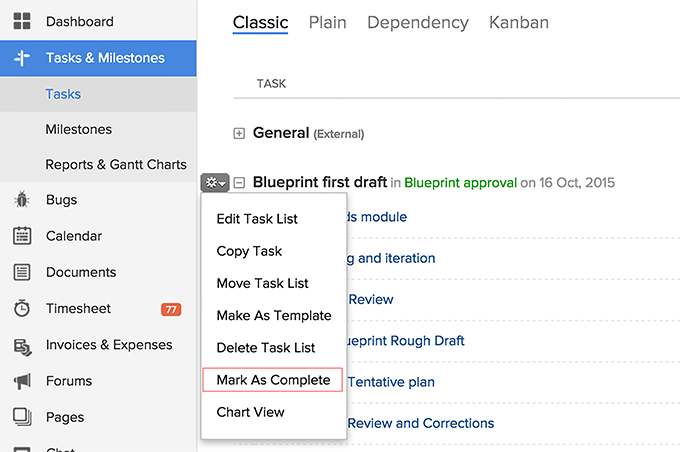Click the Invoices & Expenses icon
This screenshot has height=452, width=680.
tap(22, 346)
